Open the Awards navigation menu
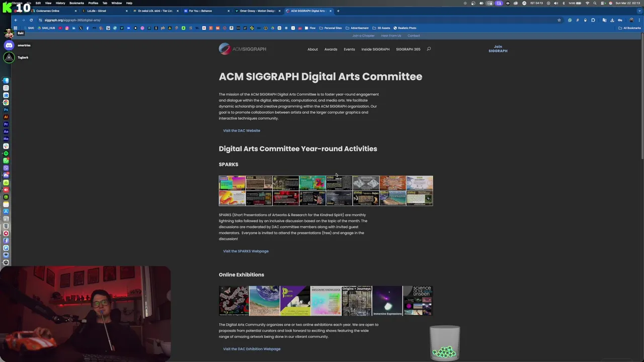 (x=331, y=49)
